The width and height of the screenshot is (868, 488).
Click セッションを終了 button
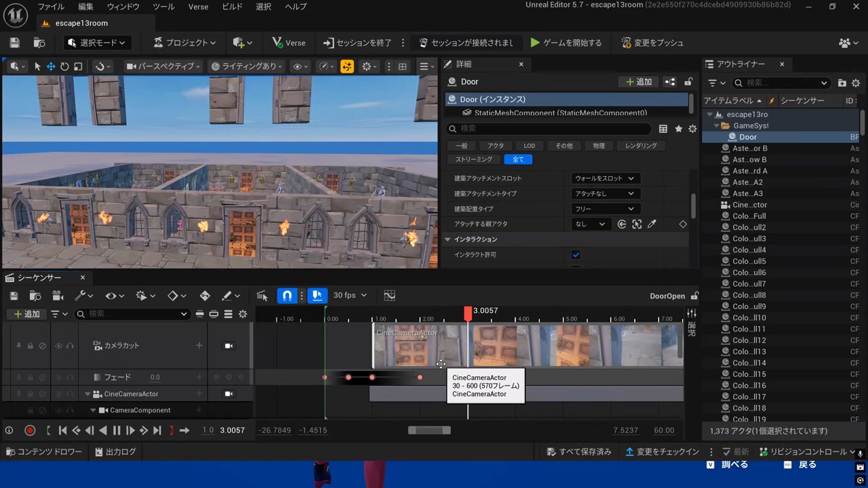pos(357,43)
